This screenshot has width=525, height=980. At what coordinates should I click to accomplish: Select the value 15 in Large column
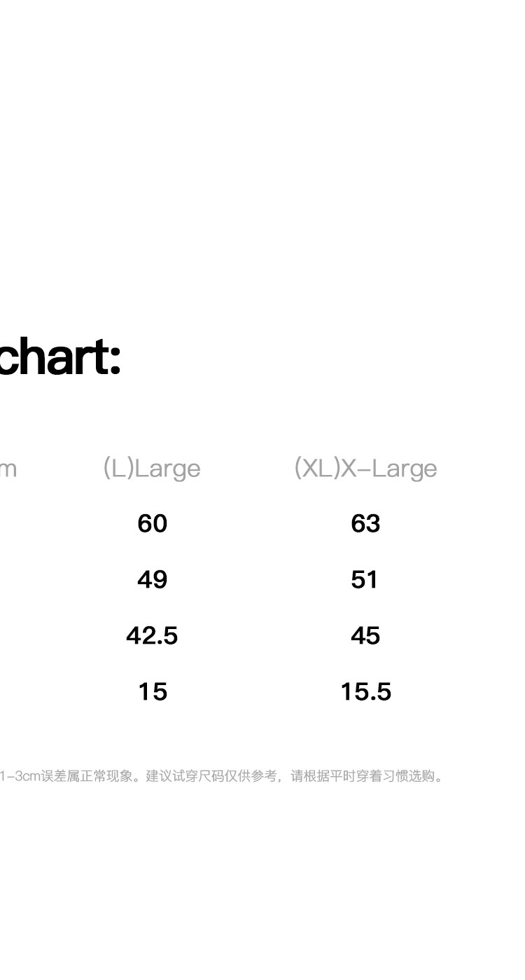152,691
